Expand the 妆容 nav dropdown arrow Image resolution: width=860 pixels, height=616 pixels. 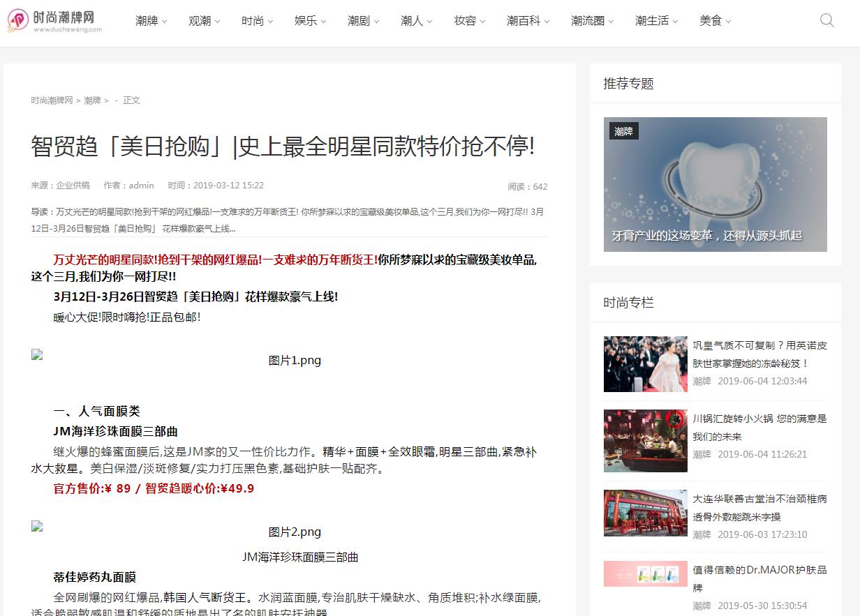pos(483,22)
